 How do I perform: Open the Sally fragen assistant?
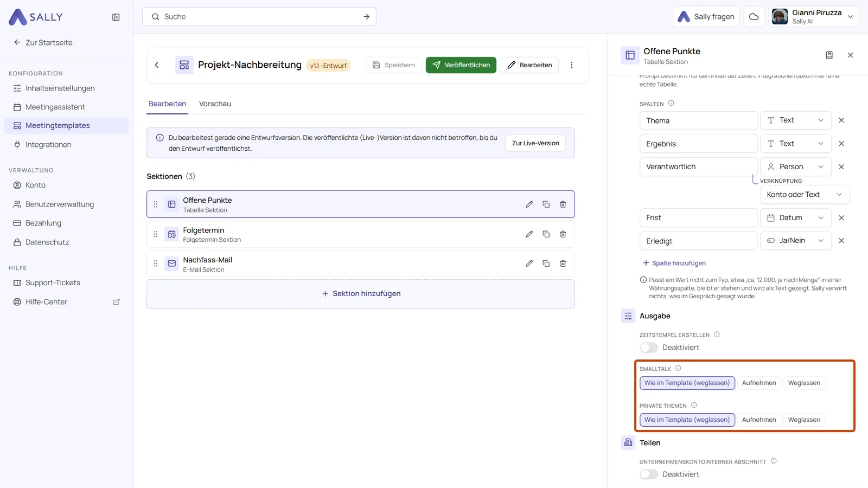tap(706, 17)
